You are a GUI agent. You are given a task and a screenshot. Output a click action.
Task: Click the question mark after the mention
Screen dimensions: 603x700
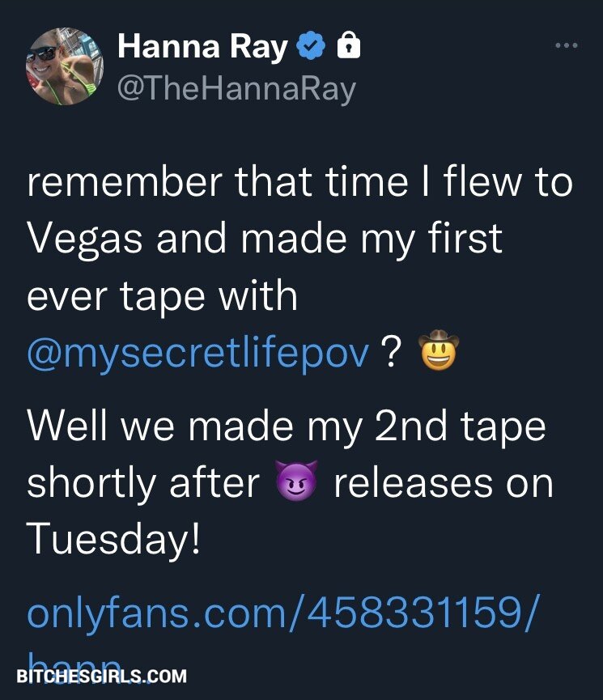pos(392,354)
